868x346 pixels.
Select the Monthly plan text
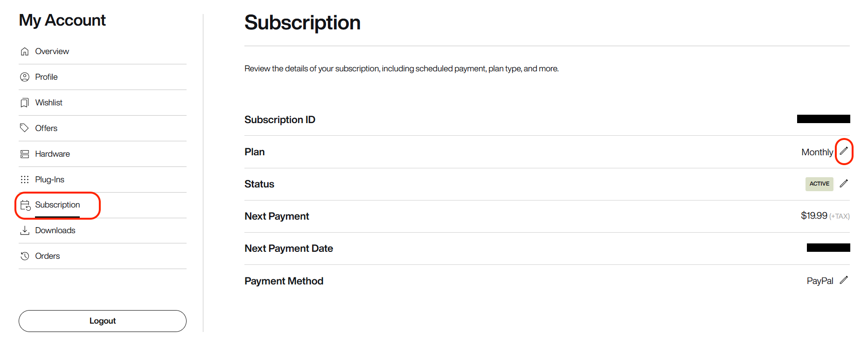click(x=817, y=152)
